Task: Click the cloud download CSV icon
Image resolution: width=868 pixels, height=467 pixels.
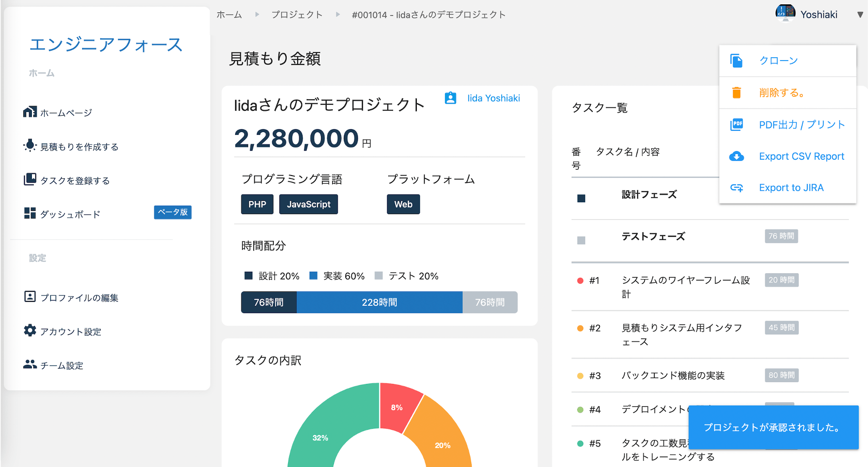Action: [x=736, y=156]
